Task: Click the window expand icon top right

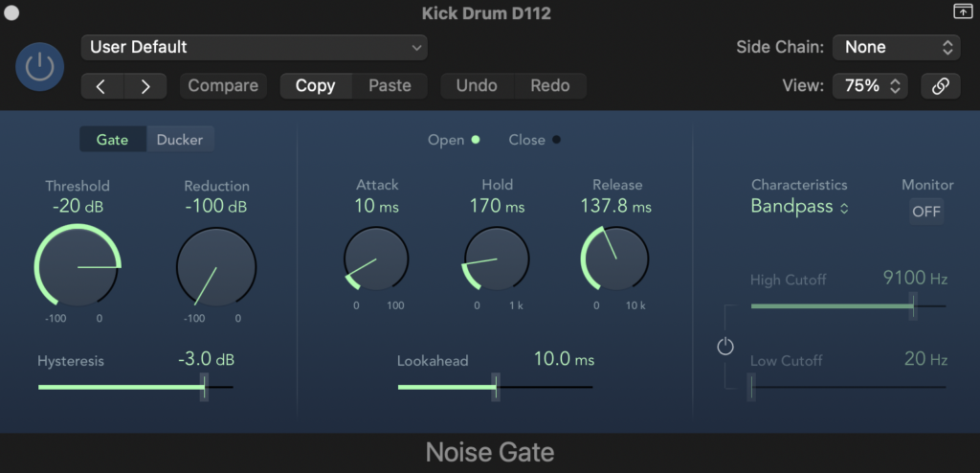Action: pyautogui.click(x=962, y=12)
